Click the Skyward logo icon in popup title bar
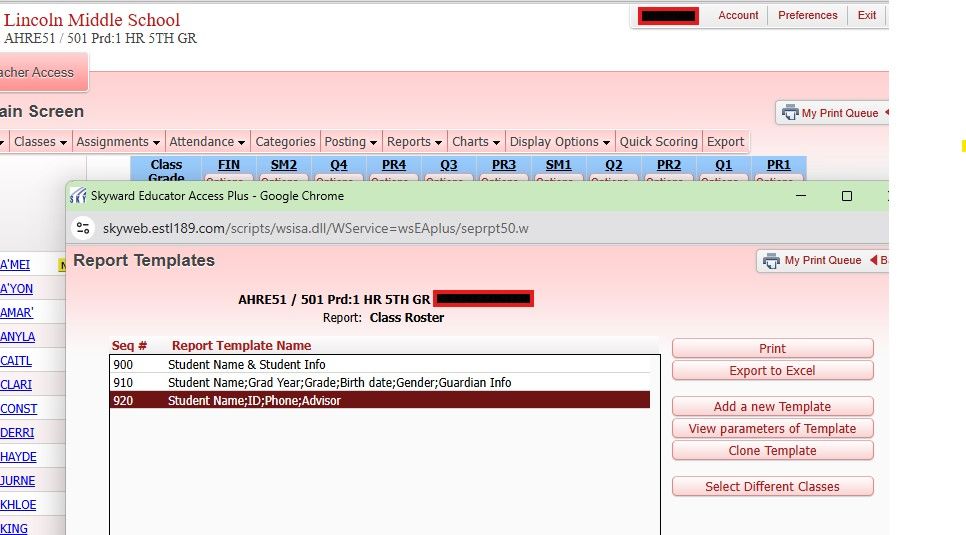This screenshot has height=535, width=966. pos(78,196)
